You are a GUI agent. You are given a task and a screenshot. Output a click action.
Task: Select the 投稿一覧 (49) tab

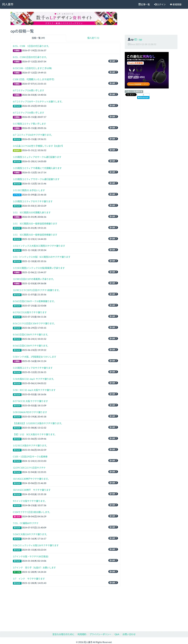click(38, 38)
